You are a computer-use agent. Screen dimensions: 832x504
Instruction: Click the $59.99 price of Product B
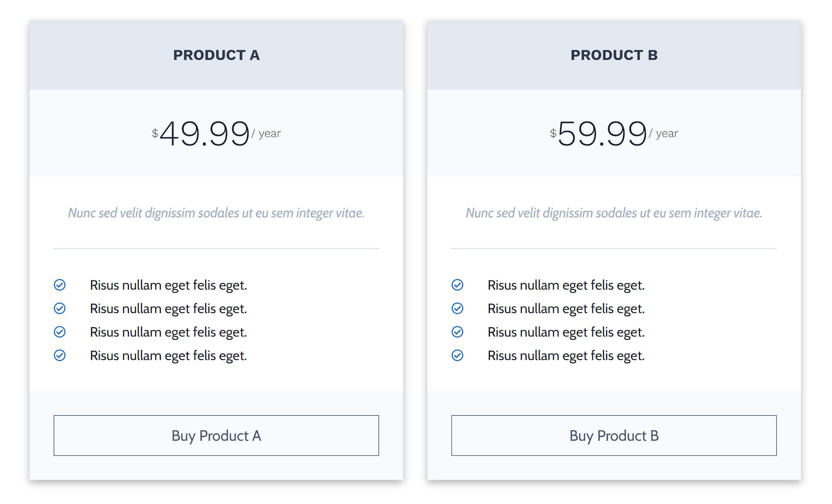(601, 133)
